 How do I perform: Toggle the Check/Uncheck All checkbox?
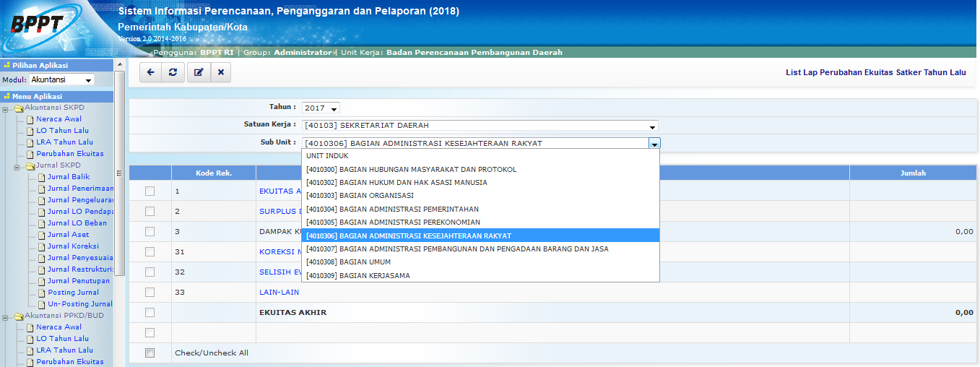[x=149, y=353]
